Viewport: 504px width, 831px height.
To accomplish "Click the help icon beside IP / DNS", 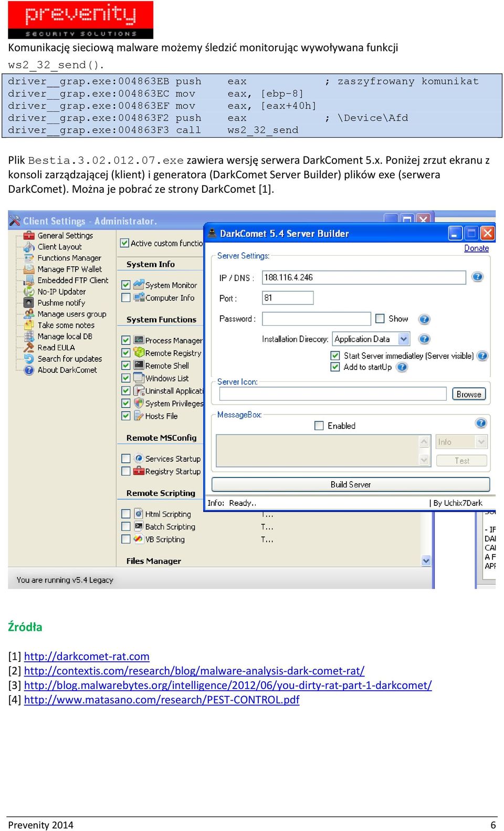I will click(x=477, y=277).
